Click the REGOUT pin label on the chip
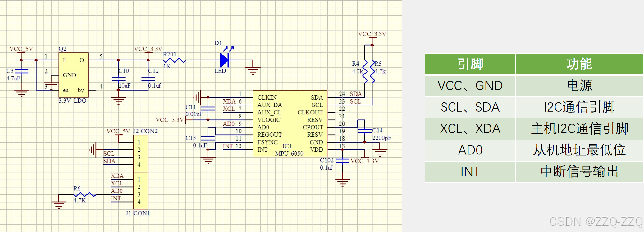 269,135
